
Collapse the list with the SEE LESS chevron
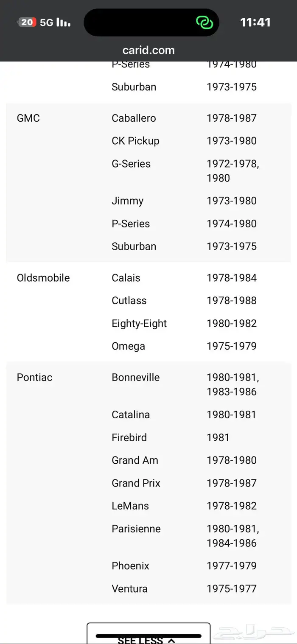(171, 640)
